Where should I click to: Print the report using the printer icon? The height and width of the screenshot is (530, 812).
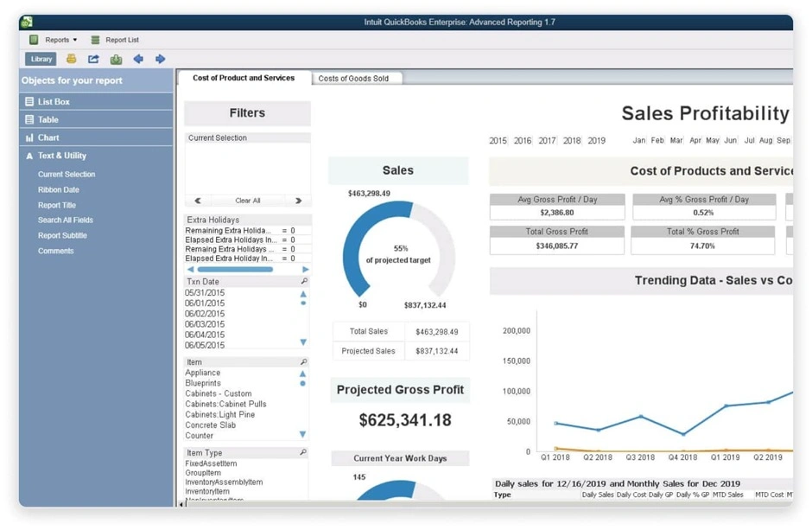coord(71,59)
